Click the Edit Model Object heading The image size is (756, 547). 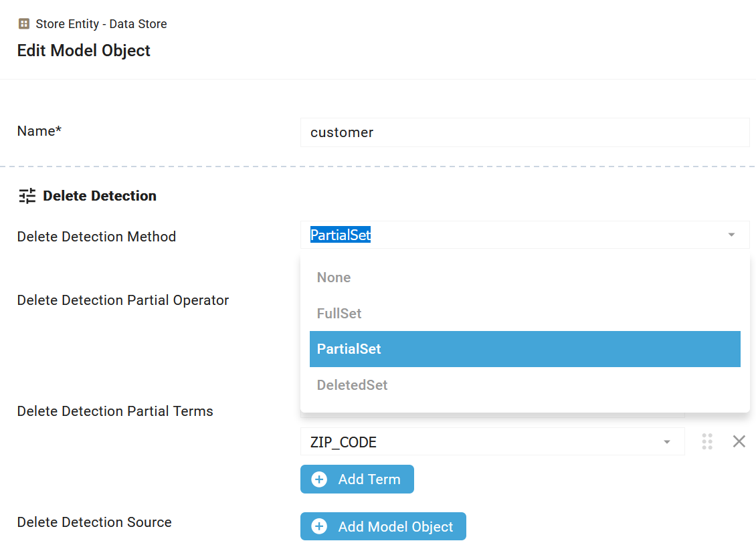[x=84, y=51]
